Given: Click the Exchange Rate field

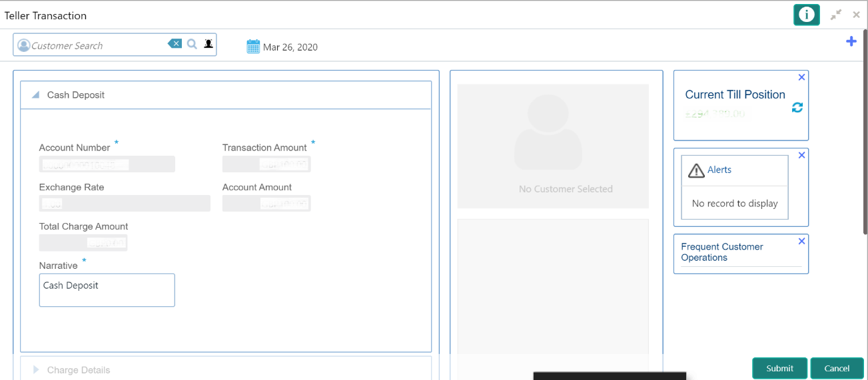Looking at the screenshot, I should pos(125,204).
